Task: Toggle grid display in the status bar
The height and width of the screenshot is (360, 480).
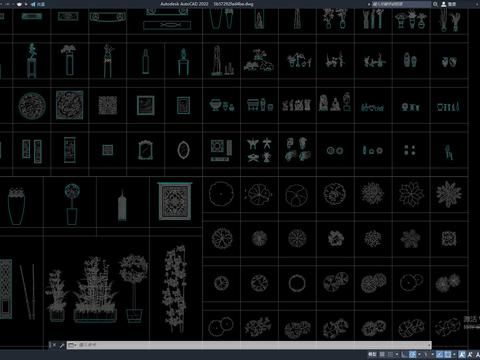Action: 382,354
